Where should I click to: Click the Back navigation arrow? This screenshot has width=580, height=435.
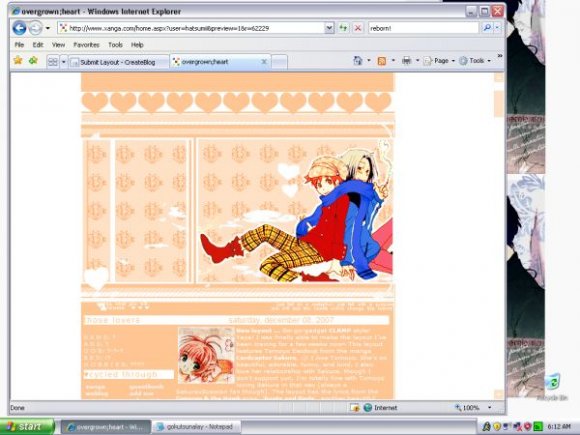[19, 28]
